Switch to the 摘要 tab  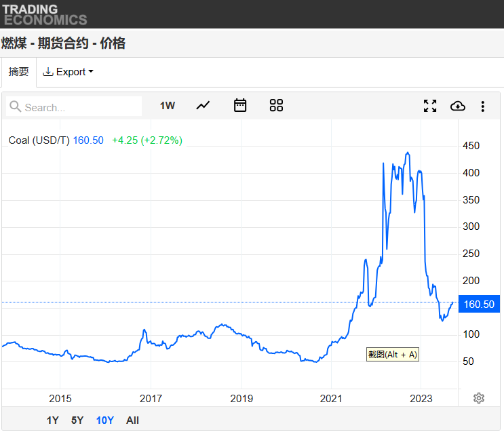click(x=18, y=72)
